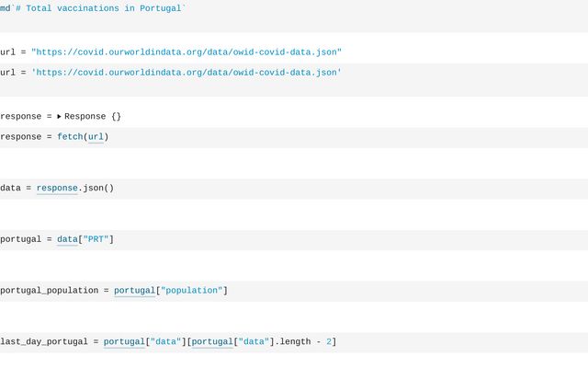Viewport: 588px width, 368px height.
Task: Click the "PRT" string literal
Action: pyautogui.click(x=96, y=240)
